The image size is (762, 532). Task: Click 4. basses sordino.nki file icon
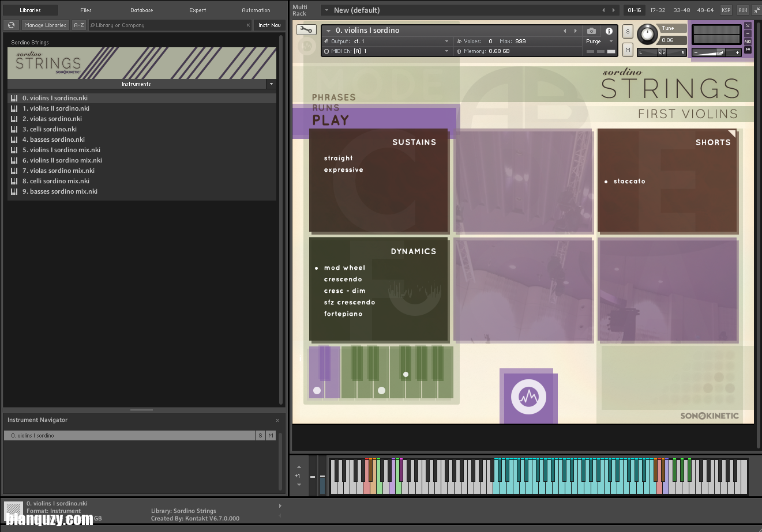coord(14,139)
